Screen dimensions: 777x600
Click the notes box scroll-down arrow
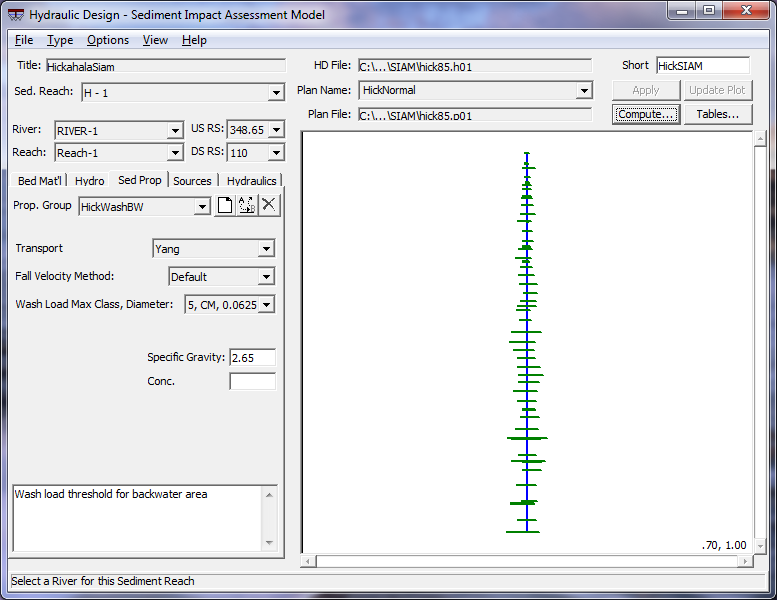(267, 543)
